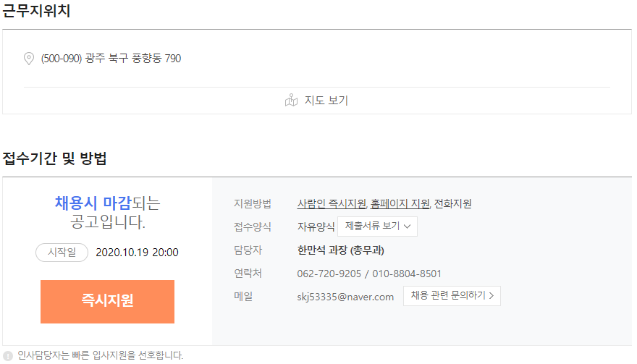Expand the 제출서류 보기 dropdown
This screenshot has height=364, width=637.
coord(377,227)
